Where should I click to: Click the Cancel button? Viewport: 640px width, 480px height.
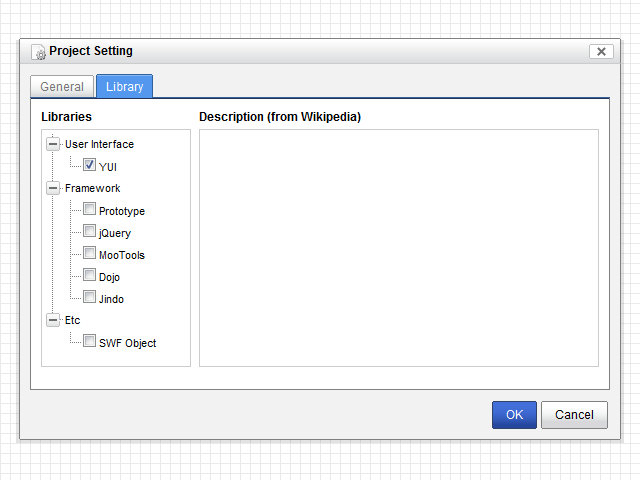click(x=574, y=415)
